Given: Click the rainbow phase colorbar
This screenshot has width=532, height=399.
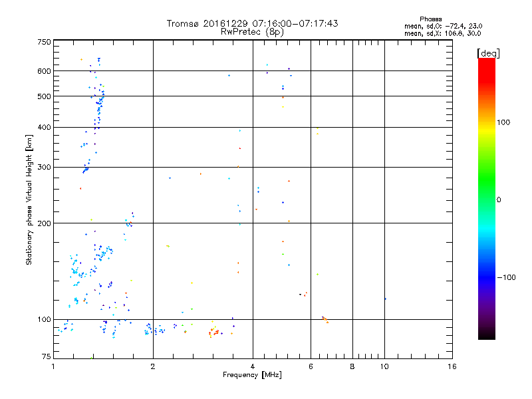Looking at the screenshot, I should (x=487, y=198).
